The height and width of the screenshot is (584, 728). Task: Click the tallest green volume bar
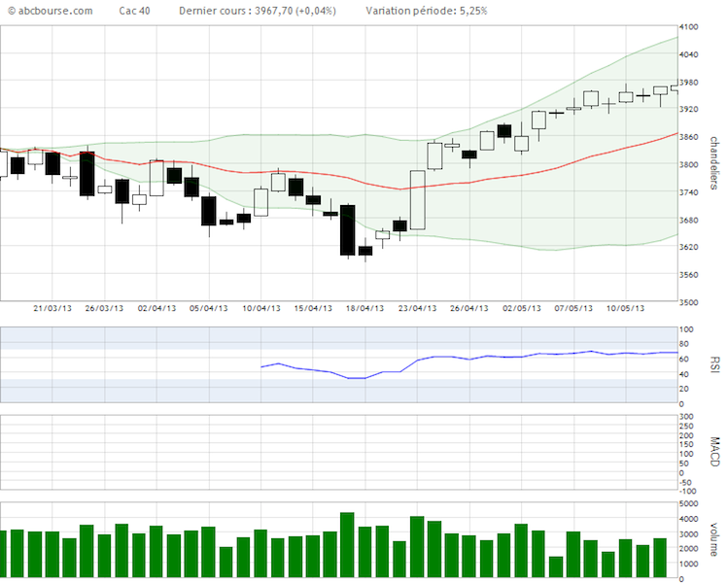[x=347, y=545]
